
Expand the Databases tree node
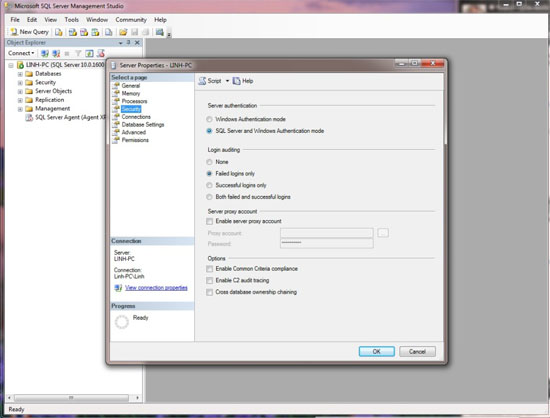click(x=20, y=74)
